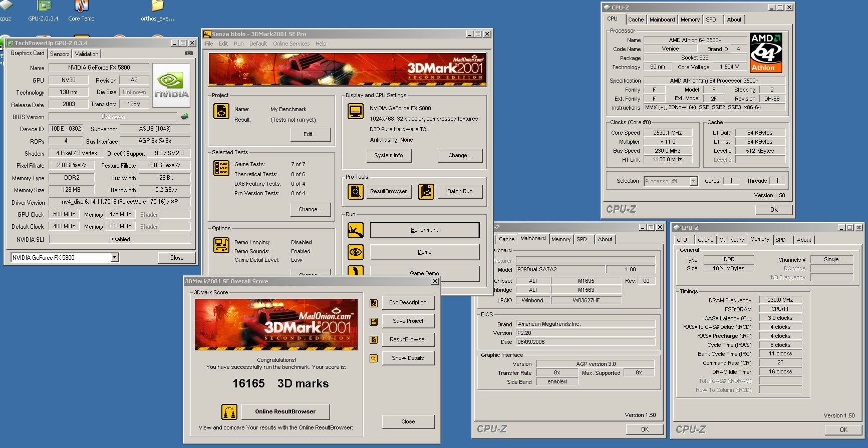Screen dimensions: 868x448
Task: Click the Demo eye icon in Run section
Action: [356, 252]
